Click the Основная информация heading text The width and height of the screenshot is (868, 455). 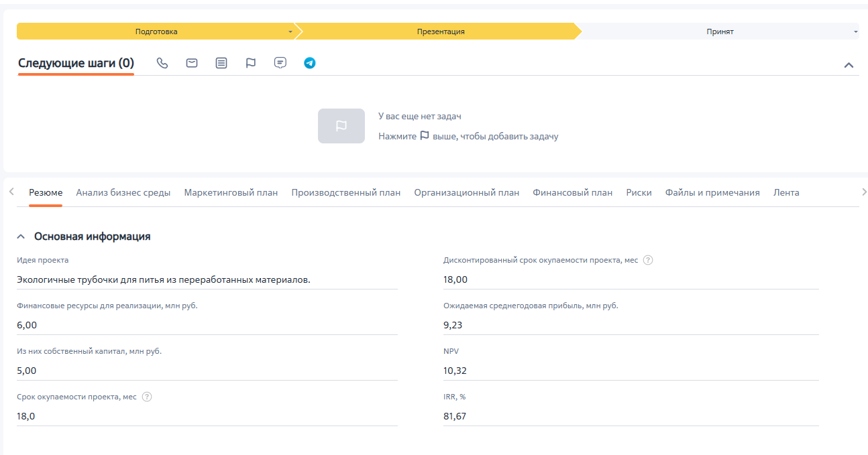pos(93,237)
